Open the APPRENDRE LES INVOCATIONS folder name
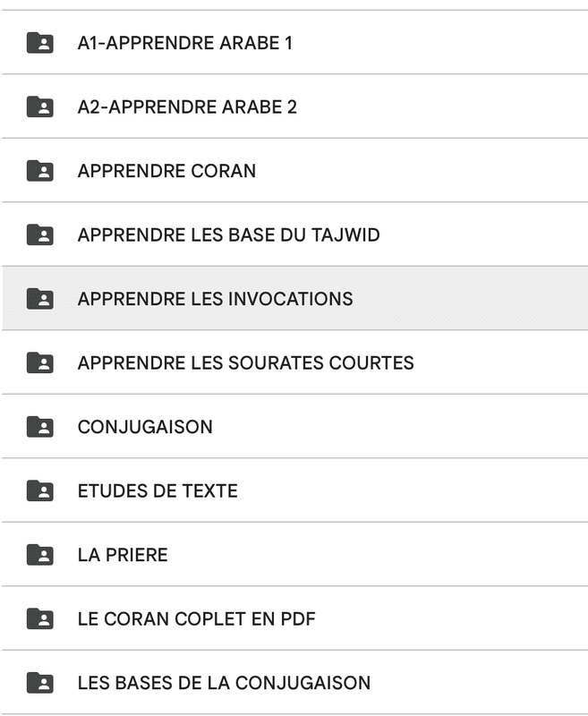 (x=215, y=299)
